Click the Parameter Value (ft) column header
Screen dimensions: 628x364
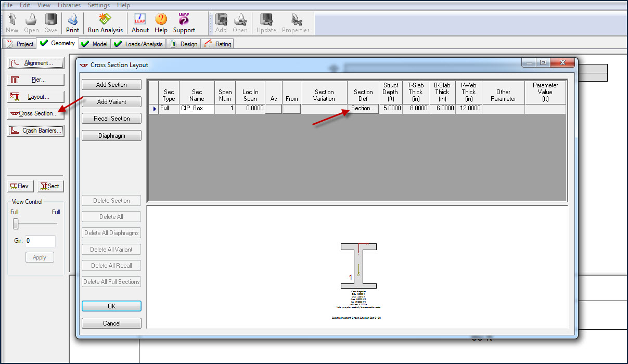point(545,93)
